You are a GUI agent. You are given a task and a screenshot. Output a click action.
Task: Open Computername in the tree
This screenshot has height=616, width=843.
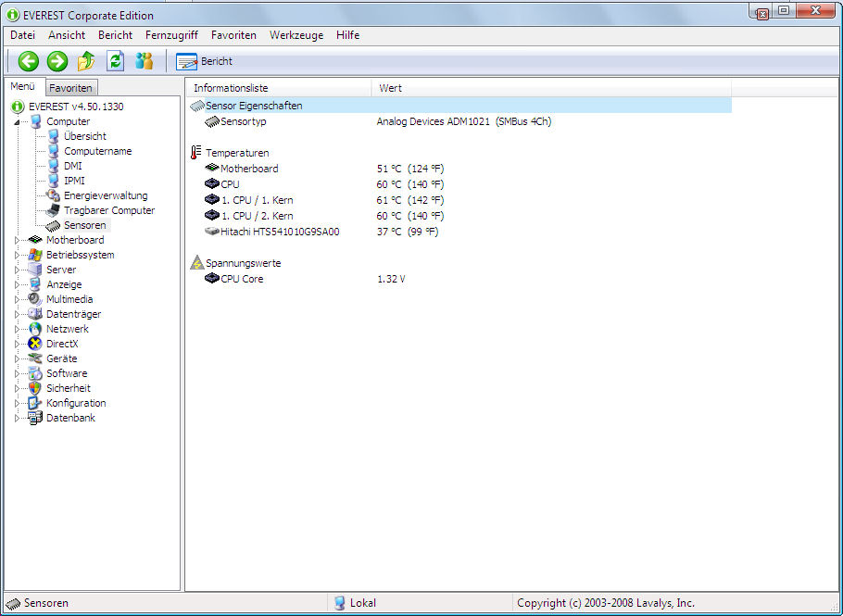(98, 151)
